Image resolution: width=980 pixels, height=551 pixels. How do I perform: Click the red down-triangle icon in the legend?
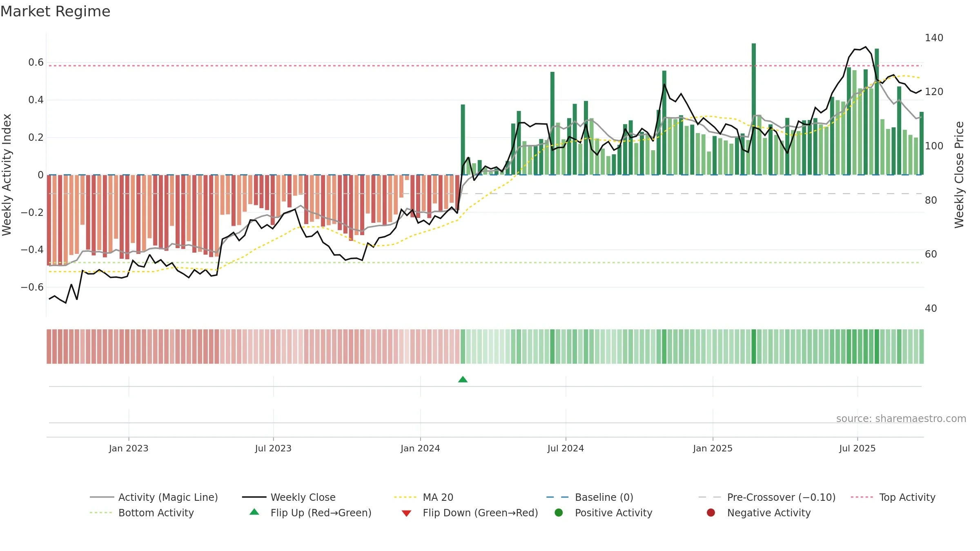pos(406,513)
